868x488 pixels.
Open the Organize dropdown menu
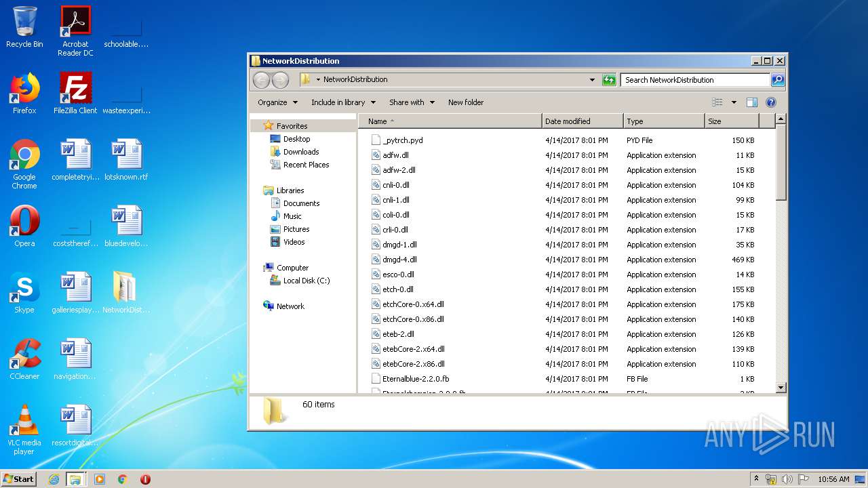(x=277, y=102)
